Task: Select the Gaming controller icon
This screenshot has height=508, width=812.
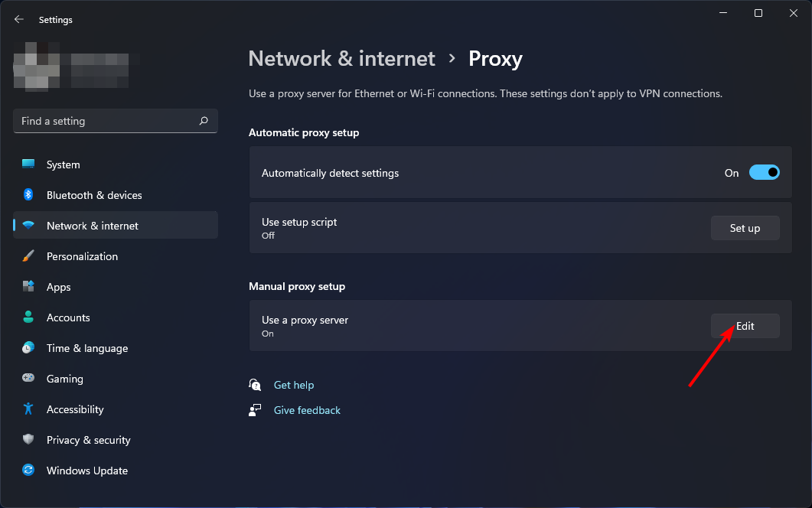Action: [28, 379]
